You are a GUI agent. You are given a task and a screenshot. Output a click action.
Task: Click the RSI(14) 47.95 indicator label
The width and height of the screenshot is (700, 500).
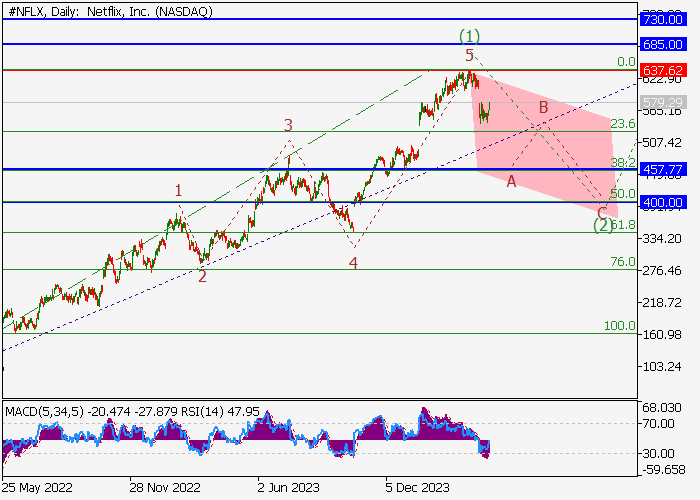click(x=221, y=411)
